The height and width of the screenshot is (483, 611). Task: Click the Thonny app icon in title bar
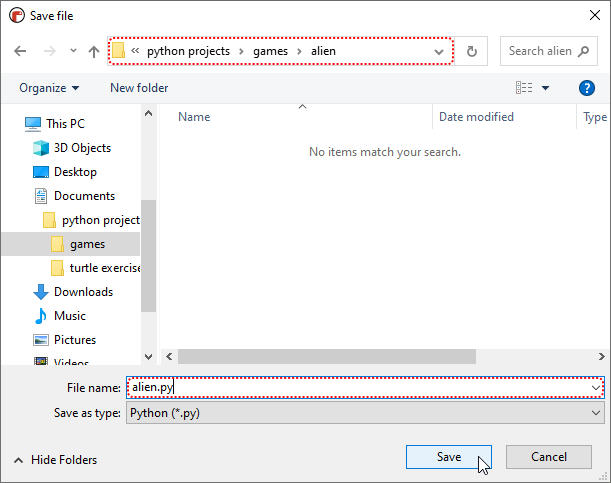point(17,16)
